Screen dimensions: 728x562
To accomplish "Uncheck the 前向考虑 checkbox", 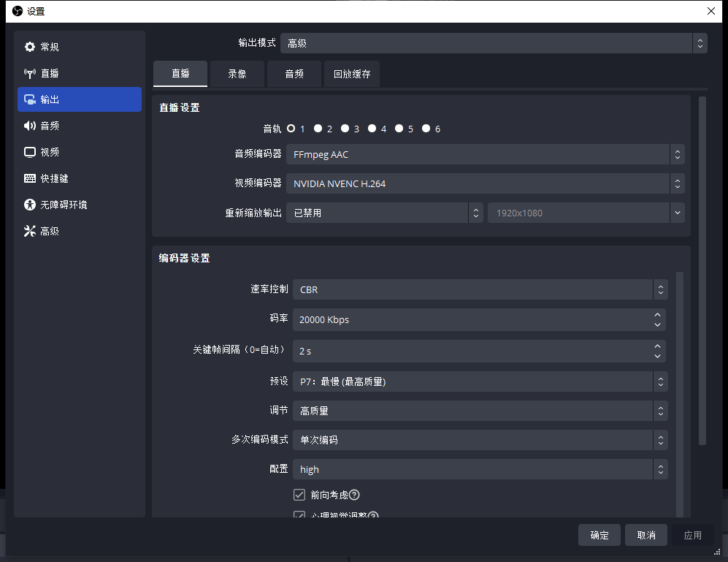I will 299,495.
